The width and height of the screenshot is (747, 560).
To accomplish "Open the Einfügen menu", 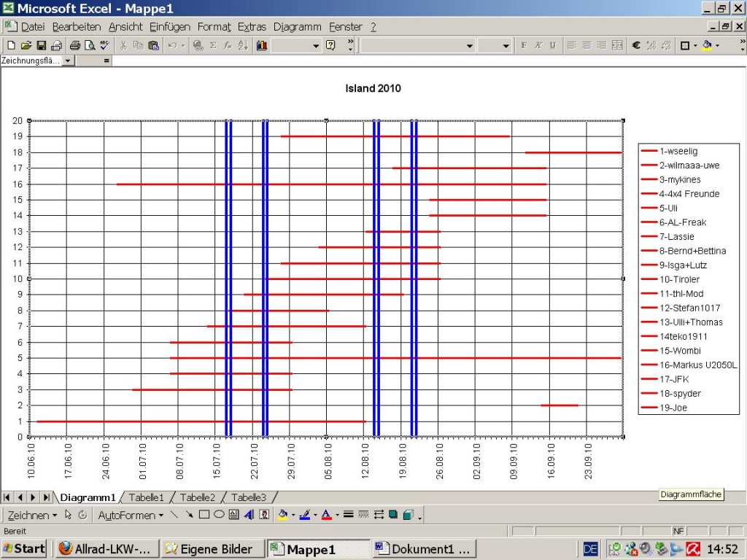I will coord(170,27).
